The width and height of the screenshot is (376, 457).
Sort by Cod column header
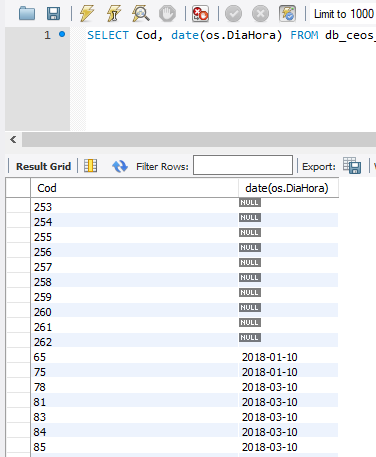(x=135, y=188)
